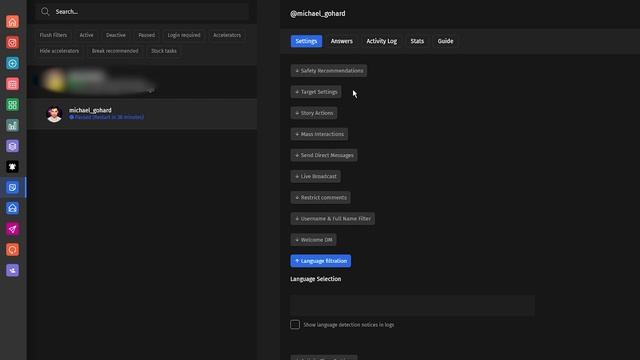Click the black gear-badge sidebar icon
Image resolution: width=640 pixels, height=360 pixels.
click(12, 167)
